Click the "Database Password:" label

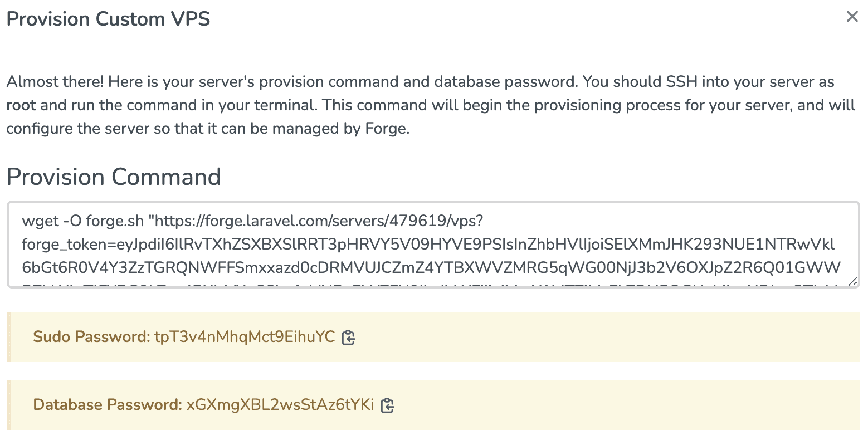[108, 405]
